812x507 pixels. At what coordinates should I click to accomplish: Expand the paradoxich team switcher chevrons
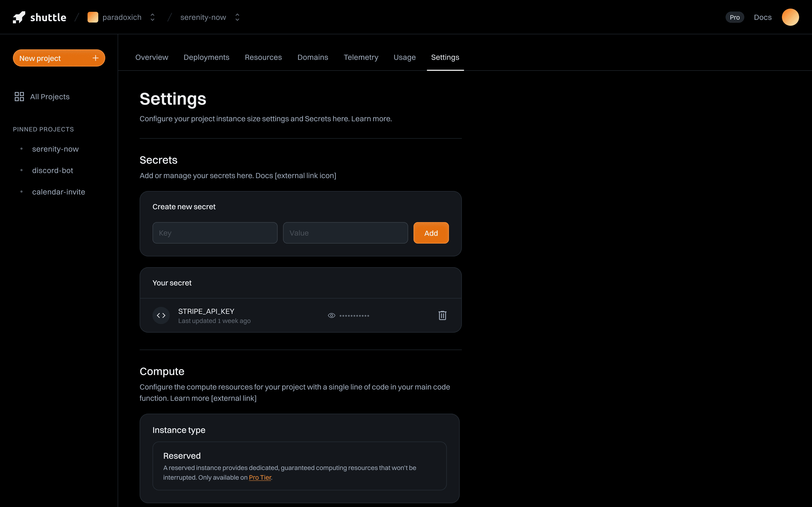pyautogui.click(x=152, y=17)
